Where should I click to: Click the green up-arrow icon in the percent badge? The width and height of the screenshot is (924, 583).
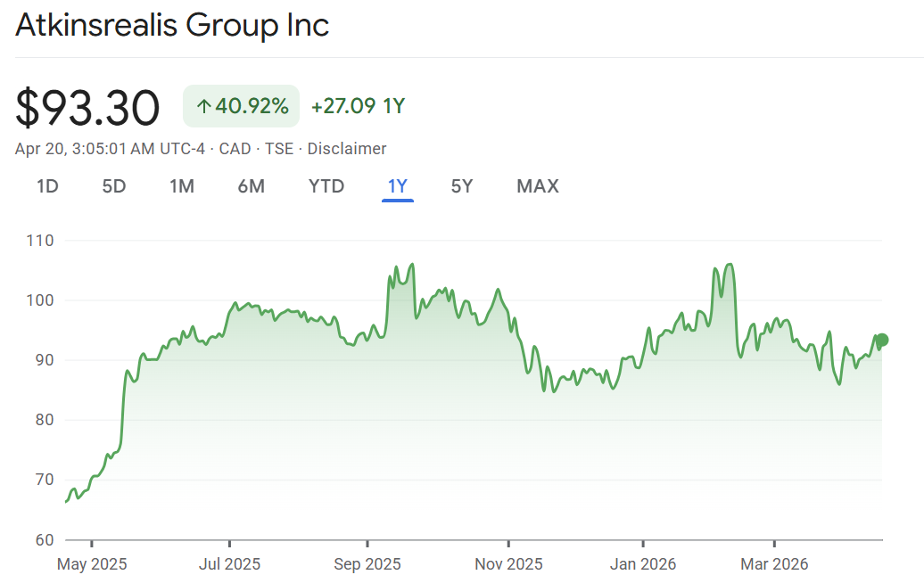point(203,107)
